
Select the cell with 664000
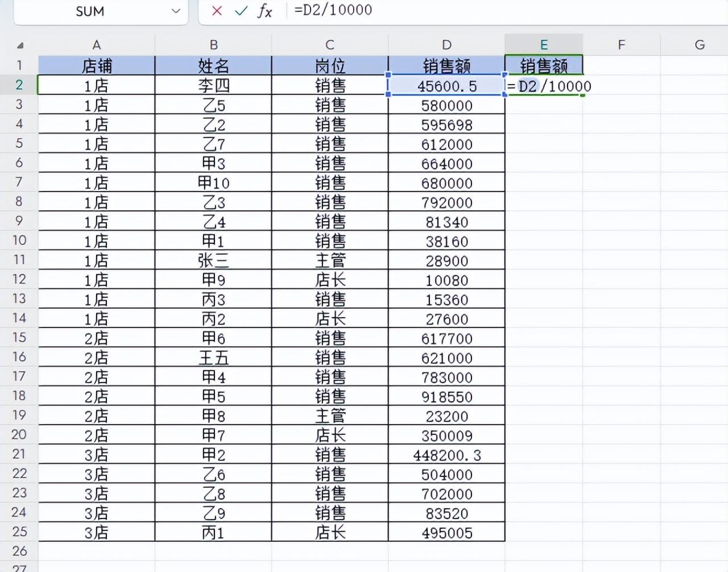click(446, 163)
